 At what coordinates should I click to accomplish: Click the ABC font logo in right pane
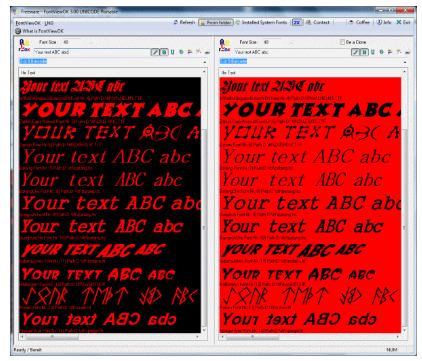tap(224, 45)
